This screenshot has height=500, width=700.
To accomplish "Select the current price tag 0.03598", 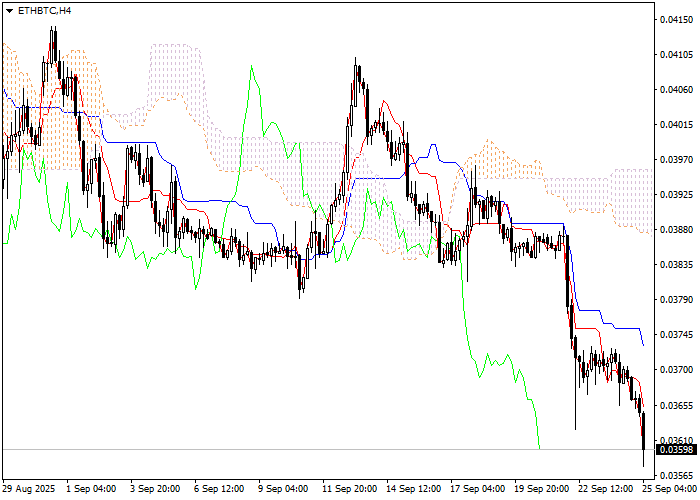I will 675,450.
